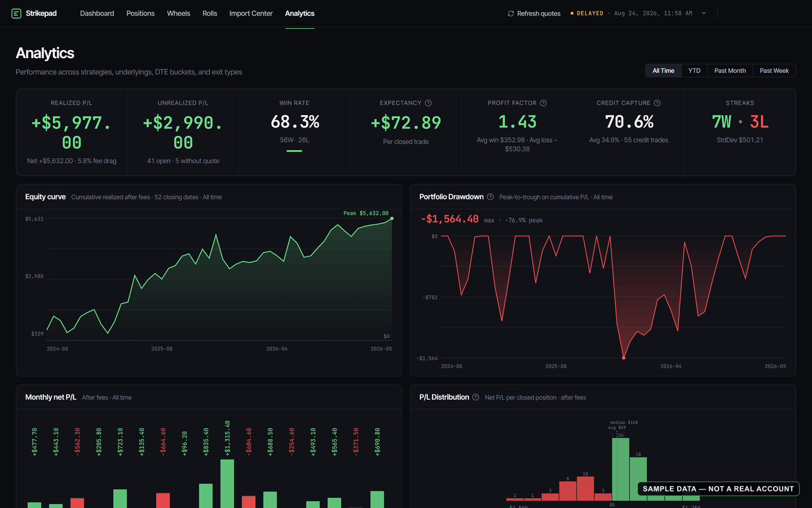This screenshot has width=812, height=508.
Task: Click the 7W streak value
Action: 722,122
